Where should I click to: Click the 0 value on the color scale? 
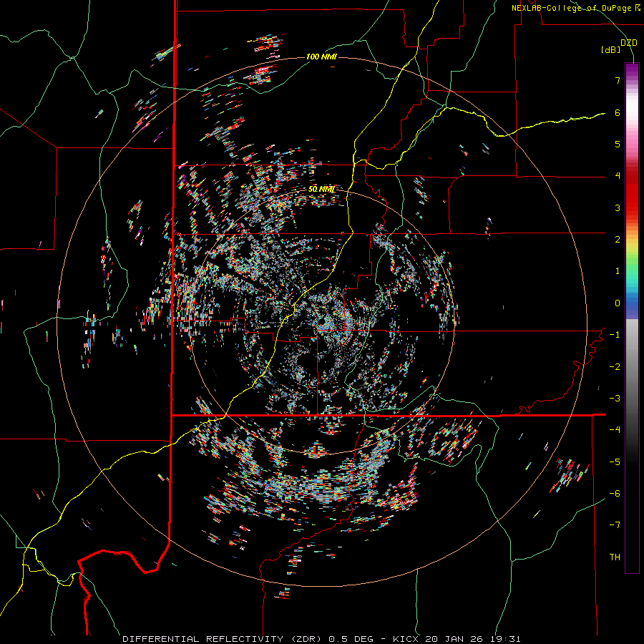pyautogui.click(x=618, y=303)
